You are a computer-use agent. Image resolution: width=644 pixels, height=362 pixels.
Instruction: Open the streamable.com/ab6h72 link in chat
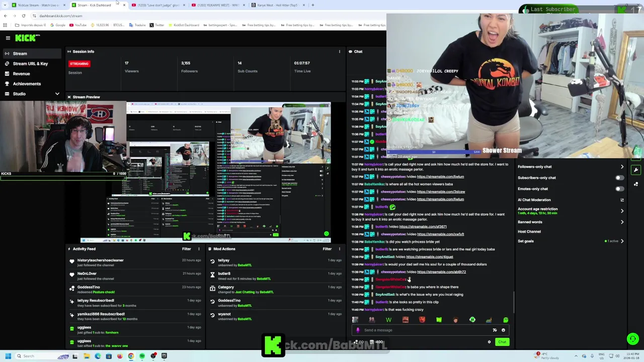pos(441,272)
